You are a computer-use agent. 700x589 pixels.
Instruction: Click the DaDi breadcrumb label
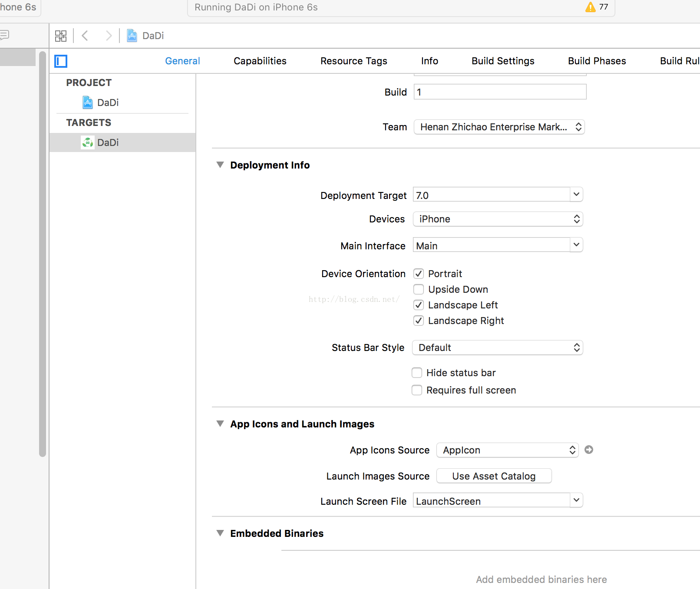(153, 36)
